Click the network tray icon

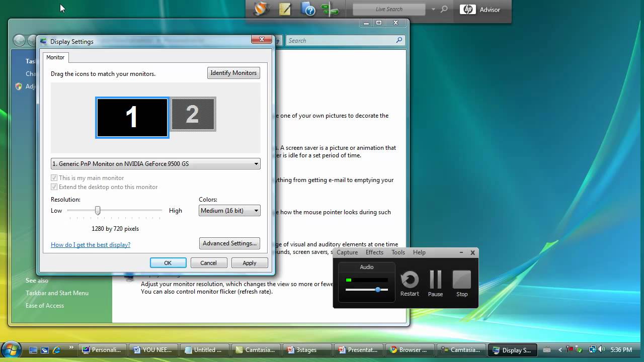point(593,350)
